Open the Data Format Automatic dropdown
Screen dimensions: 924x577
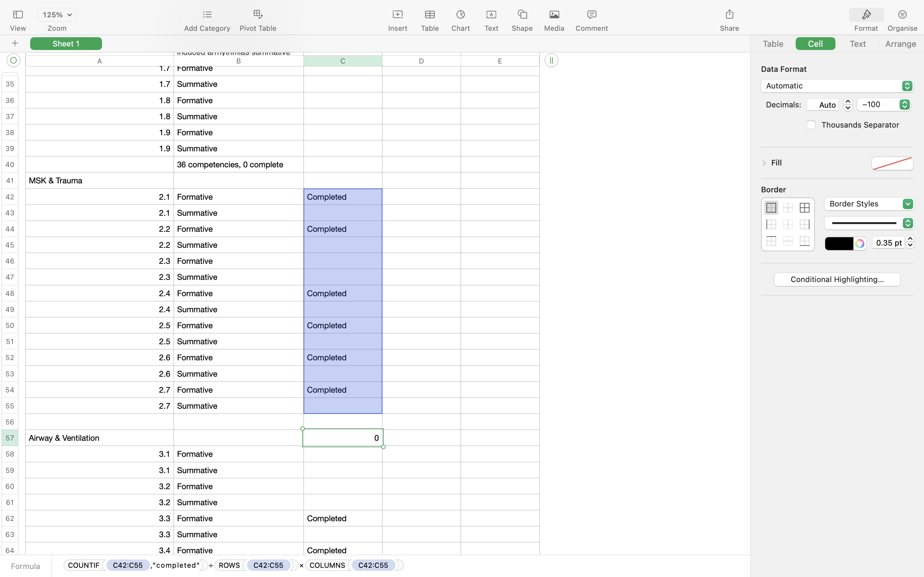[x=837, y=86]
